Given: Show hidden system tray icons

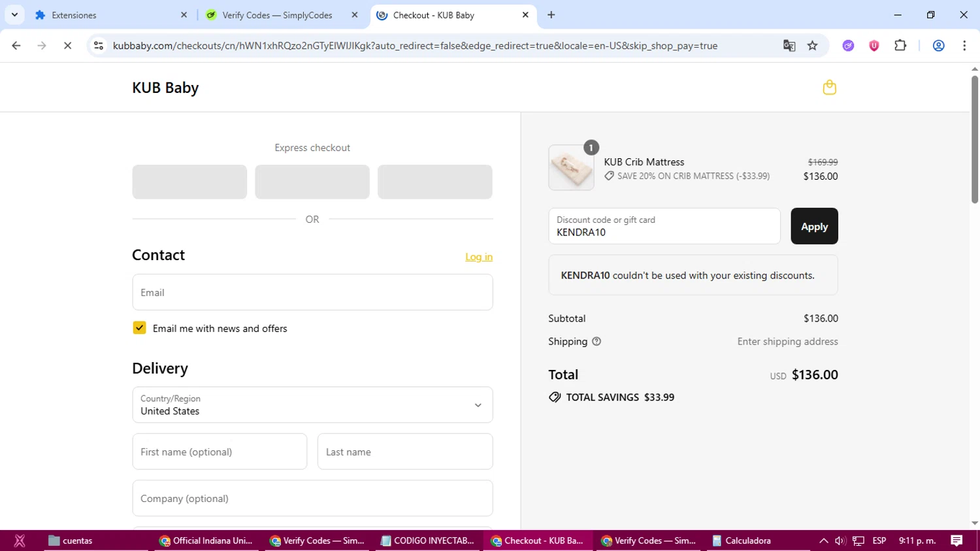Looking at the screenshot, I should coord(824,541).
